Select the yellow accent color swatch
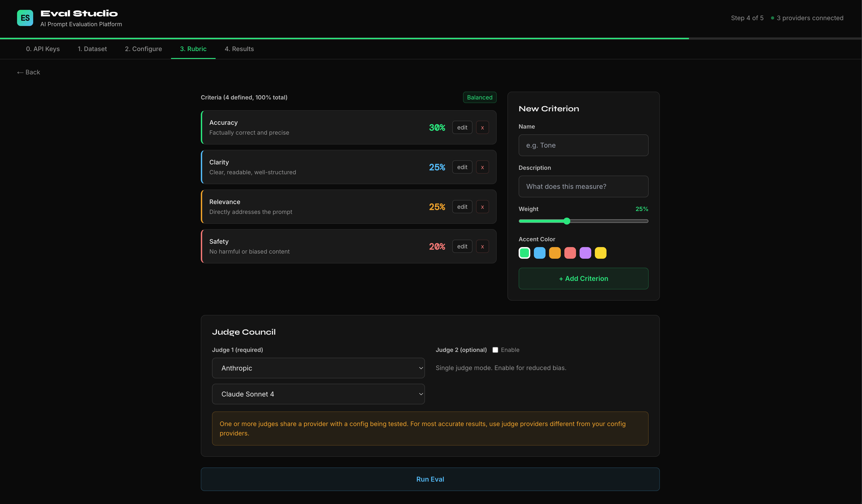 [600, 253]
